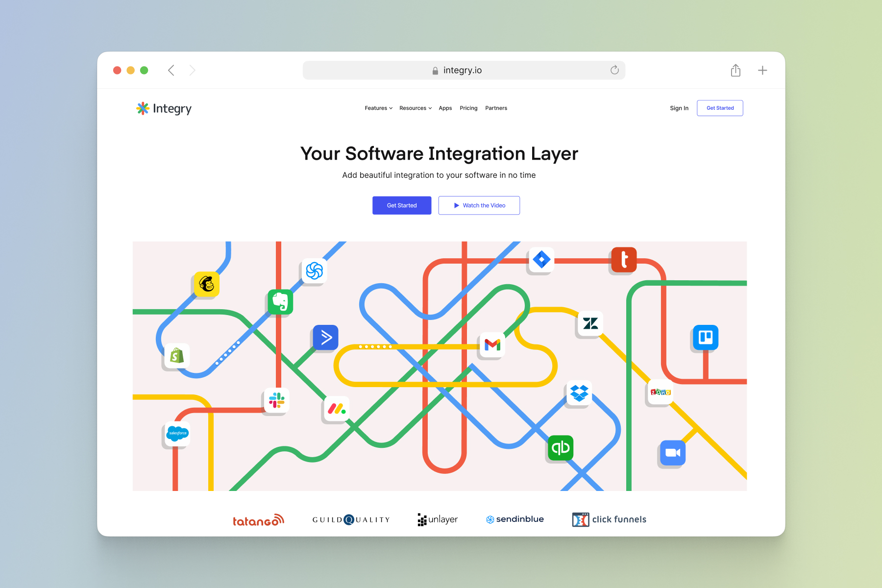Image resolution: width=882 pixels, height=588 pixels.
Task: Click the 'Your Software Integration Layer' heading
Action: coord(439,154)
